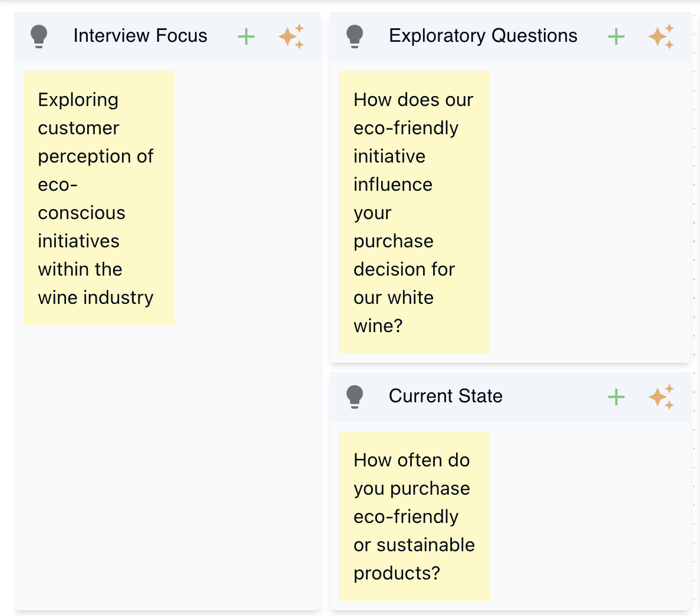Select the eco-conscious initiatives sticky note
This screenshot has width=700, height=616.
(x=98, y=197)
